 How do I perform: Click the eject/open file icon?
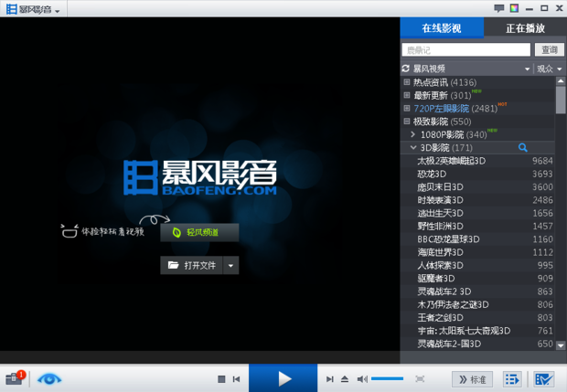pyautogui.click(x=345, y=379)
